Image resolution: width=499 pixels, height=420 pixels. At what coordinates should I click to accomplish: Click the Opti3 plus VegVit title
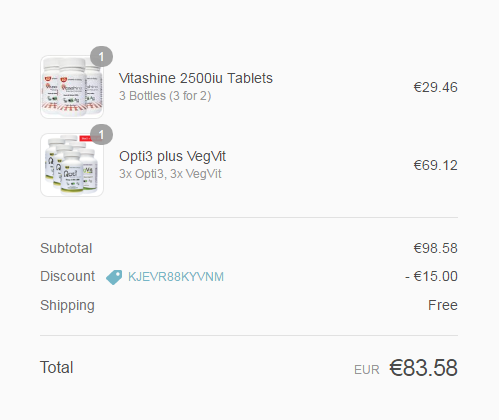(x=172, y=156)
